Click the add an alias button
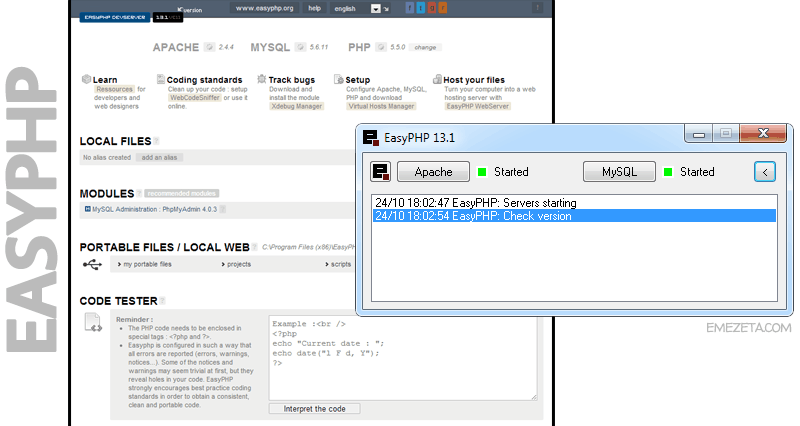The height and width of the screenshot is (426, 800). tap(159, 158)
